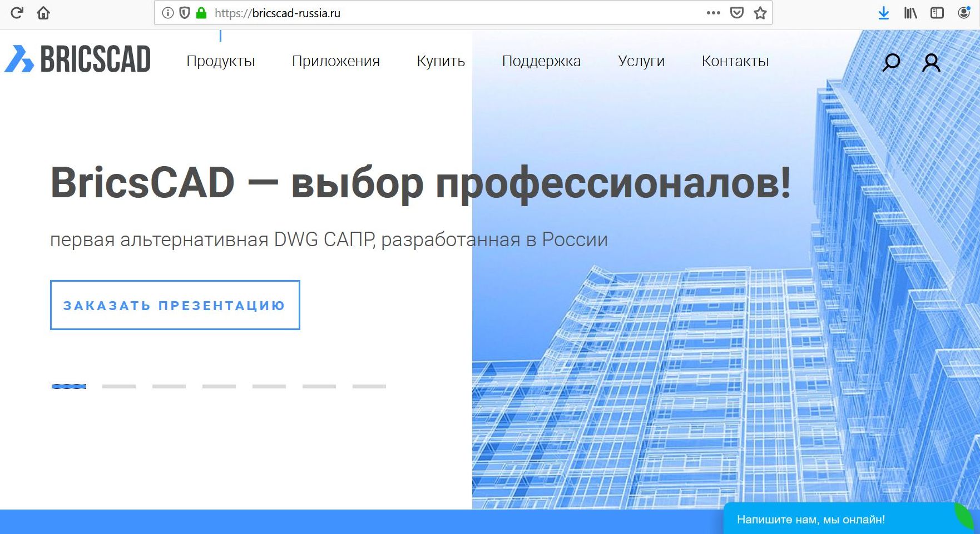980x534 pixels.
Task: Open the browser home page icon
Action: (x=43, y=12)
